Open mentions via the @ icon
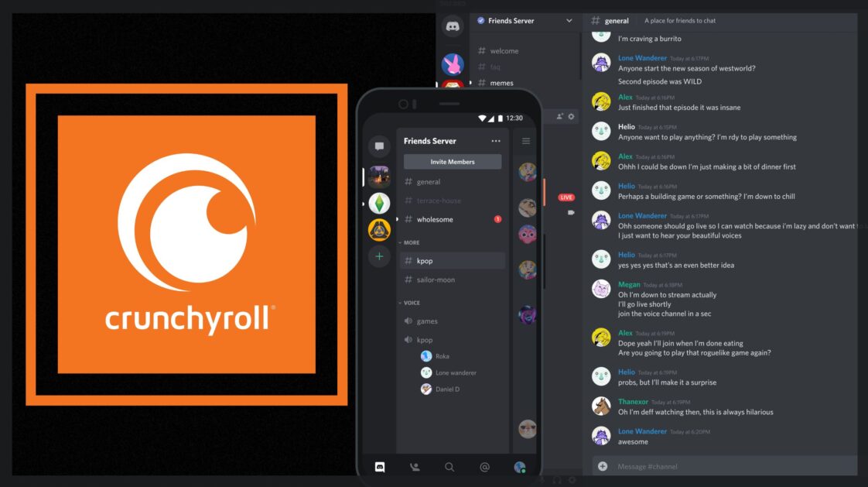The image size is (868, 487). (484, 466)
